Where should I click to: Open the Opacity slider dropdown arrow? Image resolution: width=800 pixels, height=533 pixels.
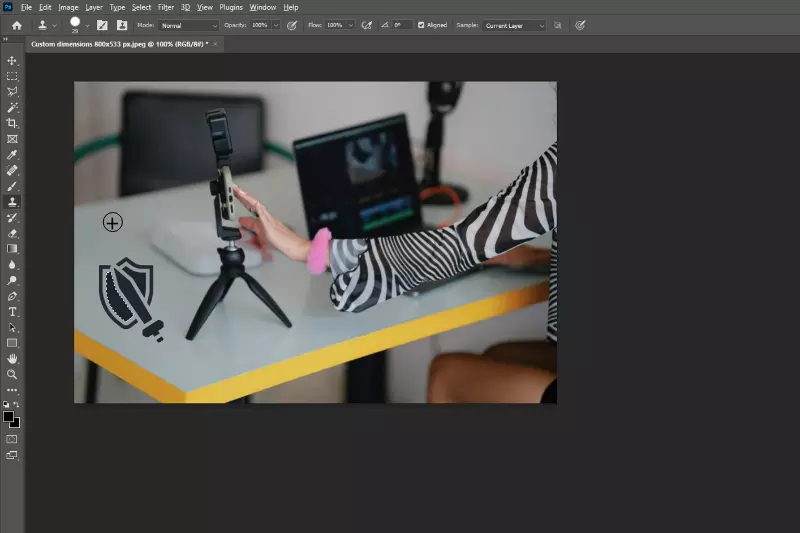point(276,26)
